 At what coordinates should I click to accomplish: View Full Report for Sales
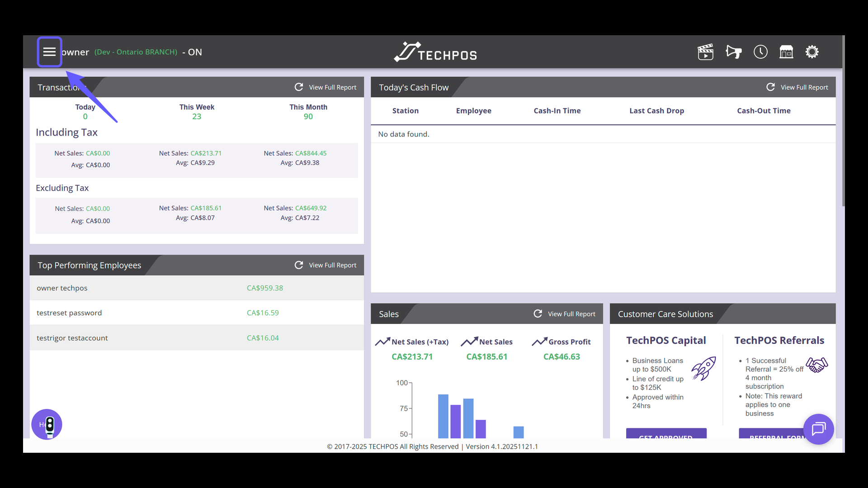pos(571,314)
